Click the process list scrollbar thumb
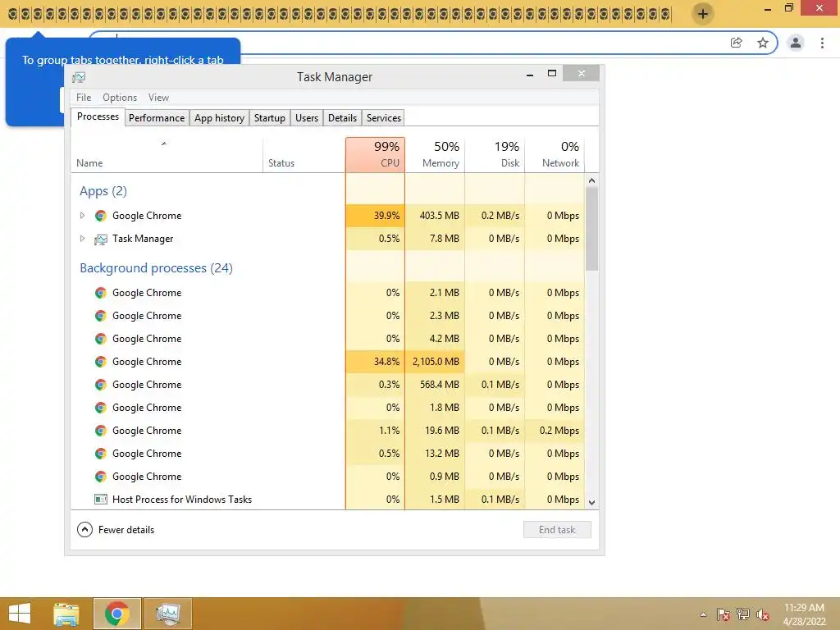This screenshot has width=840, height=630. [591, 230]
